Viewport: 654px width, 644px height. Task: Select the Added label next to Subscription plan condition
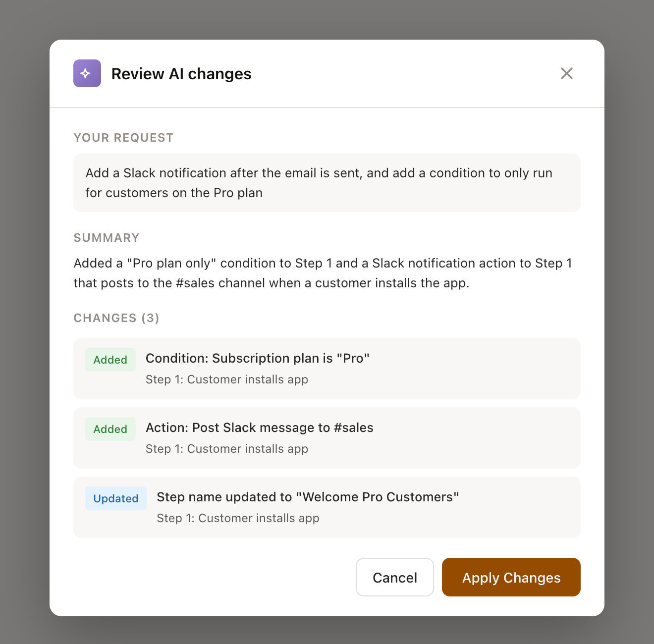(110, 360)
